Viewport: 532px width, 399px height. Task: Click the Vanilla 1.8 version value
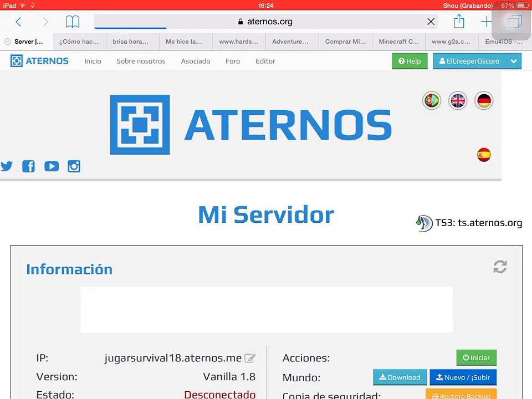click(229, 377)
